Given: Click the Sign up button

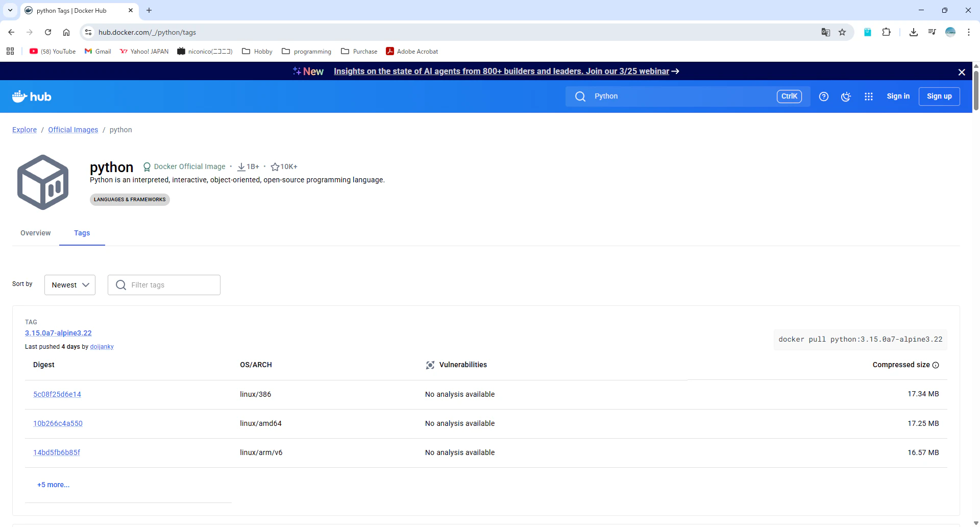Looking at the screenshot, I should point(939,97).
